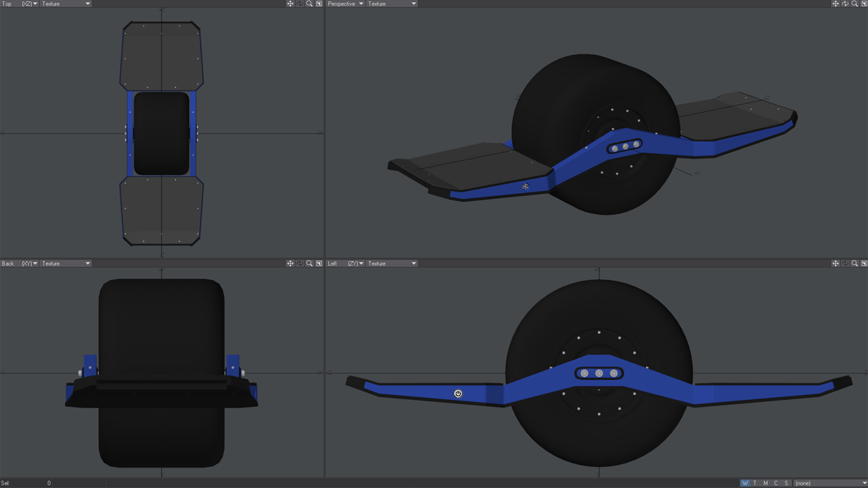Open the Top viewport view type dropdown
Image resolution: width=868 pixels, height=488 pixels.
pyautogui.click(x=8, y=3)
